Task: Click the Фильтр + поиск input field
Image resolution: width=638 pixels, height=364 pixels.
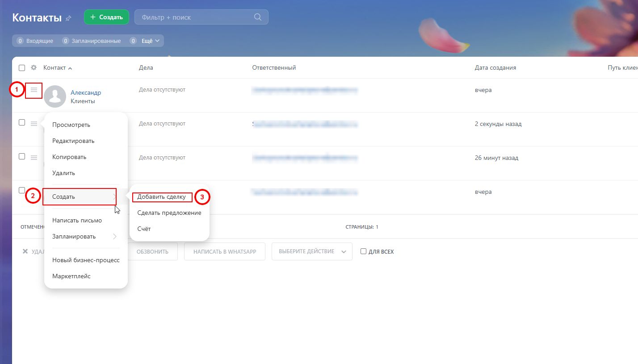Action: [x=194, y=17]
